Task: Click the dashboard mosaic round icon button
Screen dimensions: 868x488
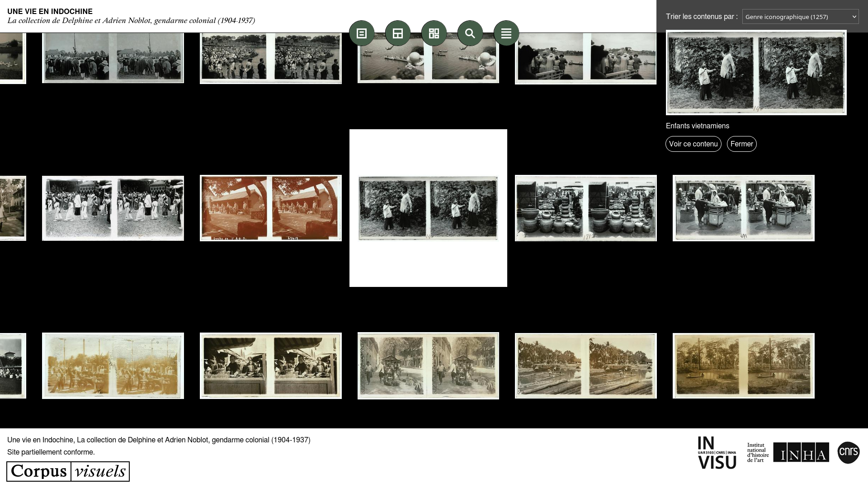Action: [434, 33]
